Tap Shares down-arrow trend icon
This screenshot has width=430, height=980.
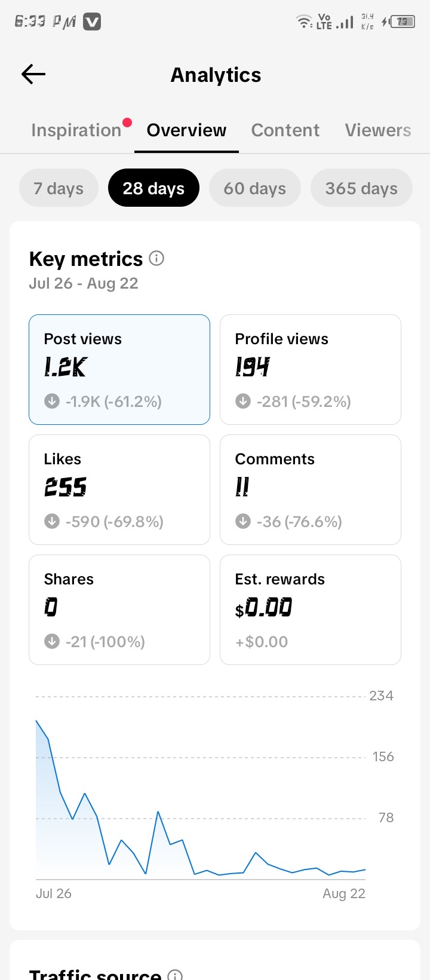[52, 641]
